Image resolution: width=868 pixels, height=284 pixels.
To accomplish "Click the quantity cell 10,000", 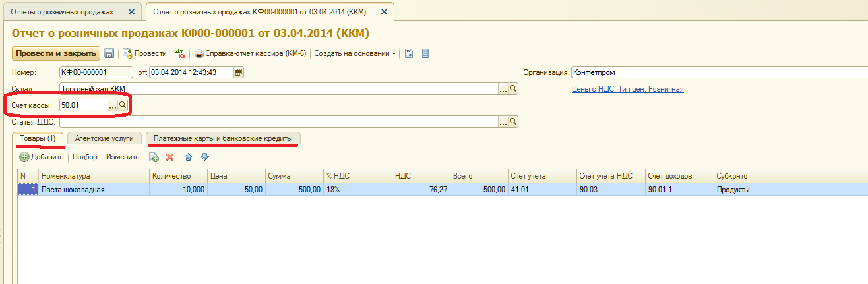I will [178, 189].
